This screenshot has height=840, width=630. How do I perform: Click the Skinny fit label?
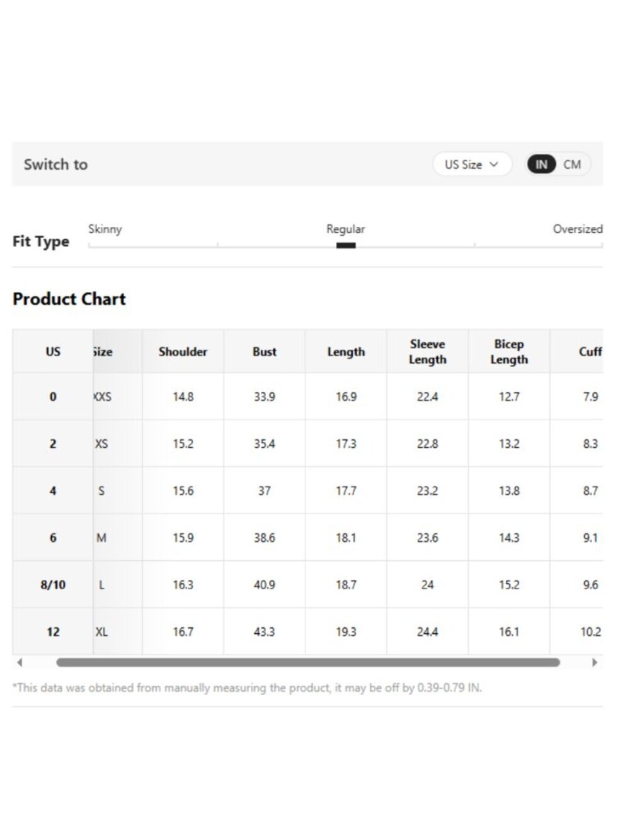105,229
